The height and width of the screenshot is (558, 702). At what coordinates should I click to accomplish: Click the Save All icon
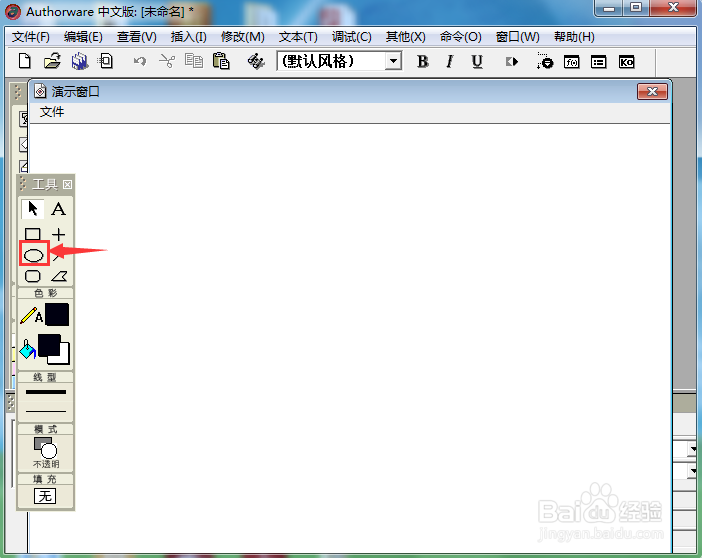pos(80,61)
